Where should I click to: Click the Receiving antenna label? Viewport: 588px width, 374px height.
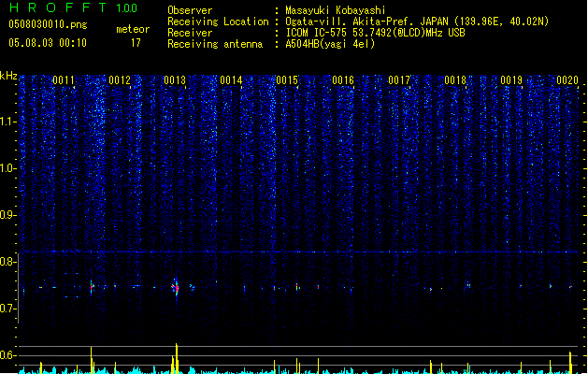(215, 44)
